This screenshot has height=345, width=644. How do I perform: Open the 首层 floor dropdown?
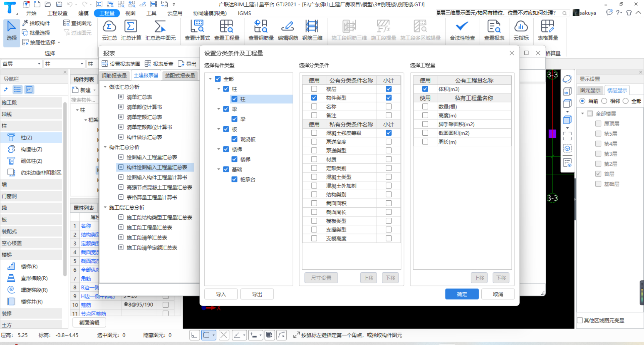click(x=39, y=64)
